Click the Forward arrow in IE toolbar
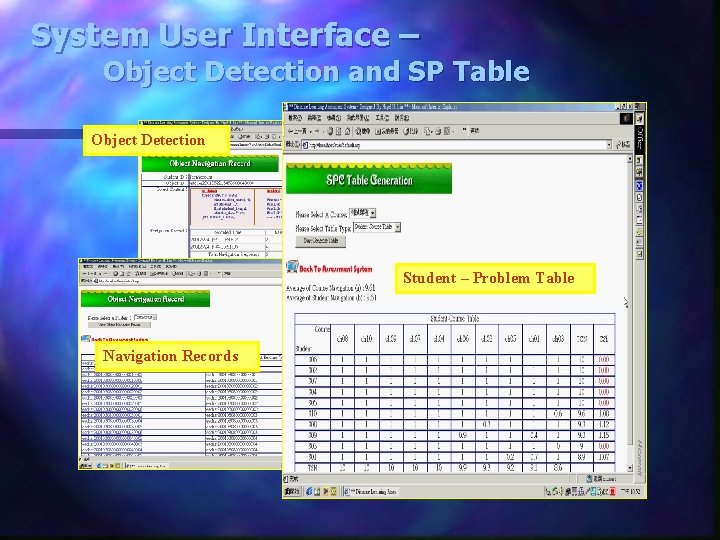The width and height of the screenshot is (720, 540). pyautogui.click(x=318, y=131)
